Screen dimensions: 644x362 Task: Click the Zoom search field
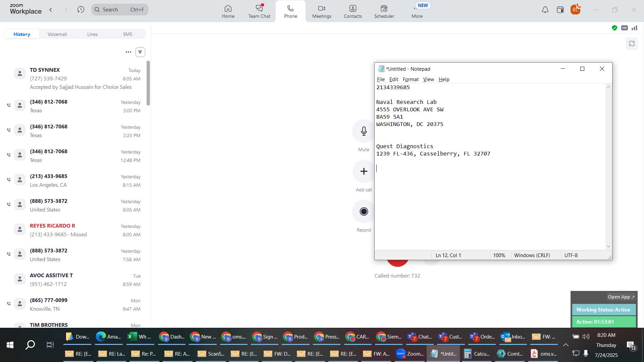tap(120, 10)
